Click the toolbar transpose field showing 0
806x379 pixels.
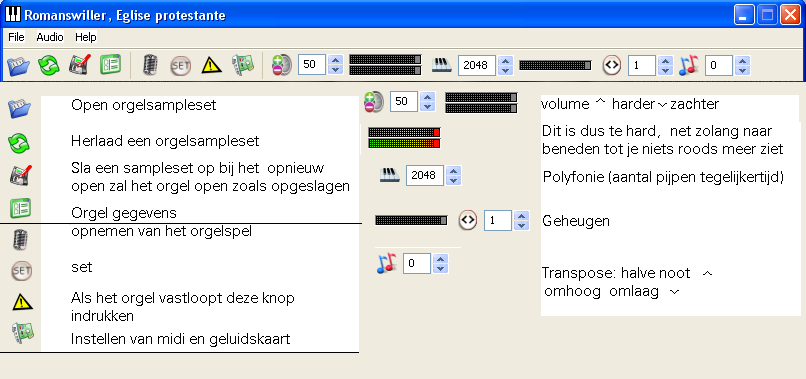pyautogui.click(x=719, y=65)
